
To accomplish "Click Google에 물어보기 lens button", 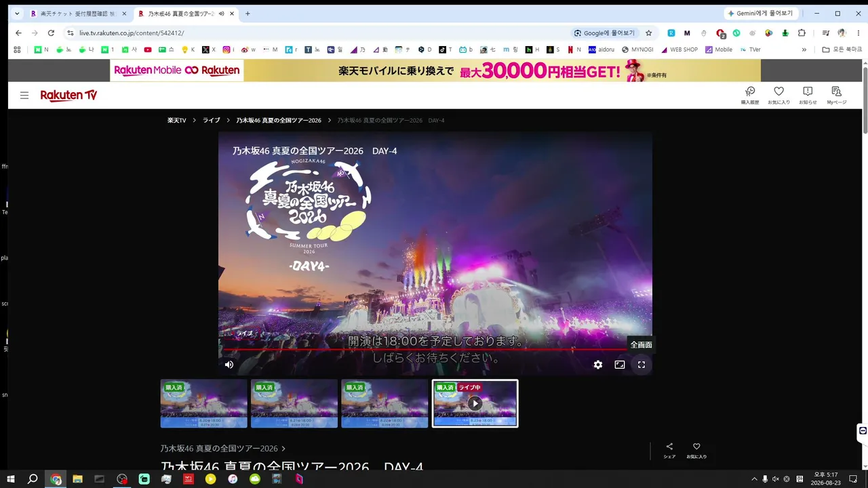I will click(x=605, y=33).
